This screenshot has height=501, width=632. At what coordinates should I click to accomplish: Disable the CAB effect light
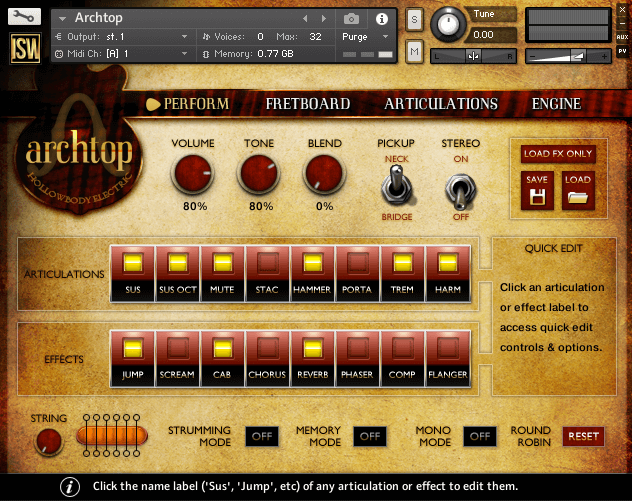(x=222, y=348)
